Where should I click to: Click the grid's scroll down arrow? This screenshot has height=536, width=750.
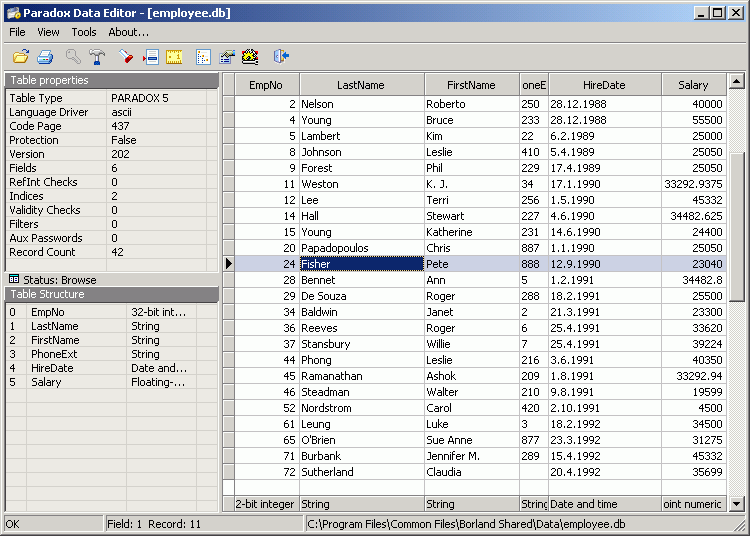click(x=737, y=503)
